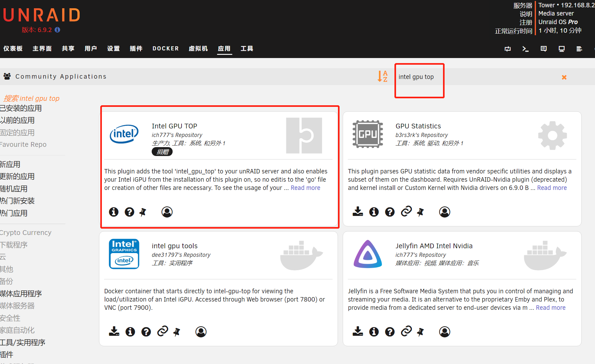Select 新应用 new apps in sidebar

pyautogui.click(x=10, y=164)
